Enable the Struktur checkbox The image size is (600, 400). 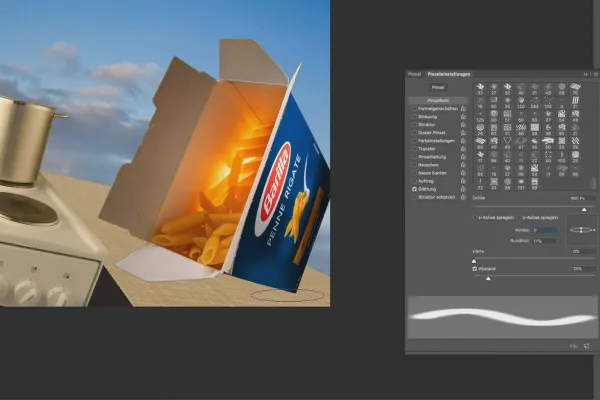tap(414, 125)
